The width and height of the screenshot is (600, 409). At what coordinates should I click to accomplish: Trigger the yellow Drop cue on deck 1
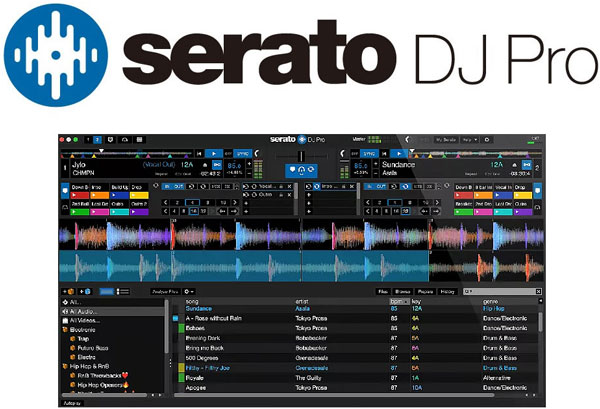coord(139,196)
